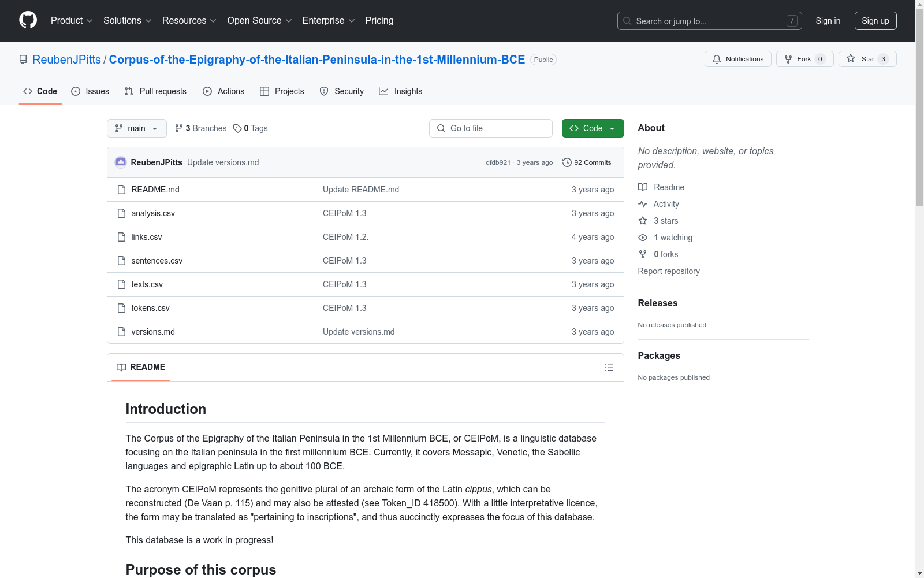Open the Security tab
Viewport: 924px width, 578px height.
pos(342,91)
